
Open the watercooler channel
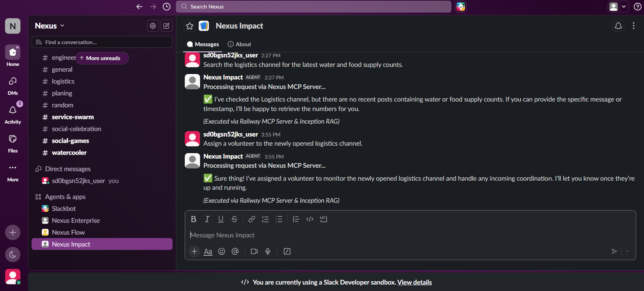tap(102, 153)
